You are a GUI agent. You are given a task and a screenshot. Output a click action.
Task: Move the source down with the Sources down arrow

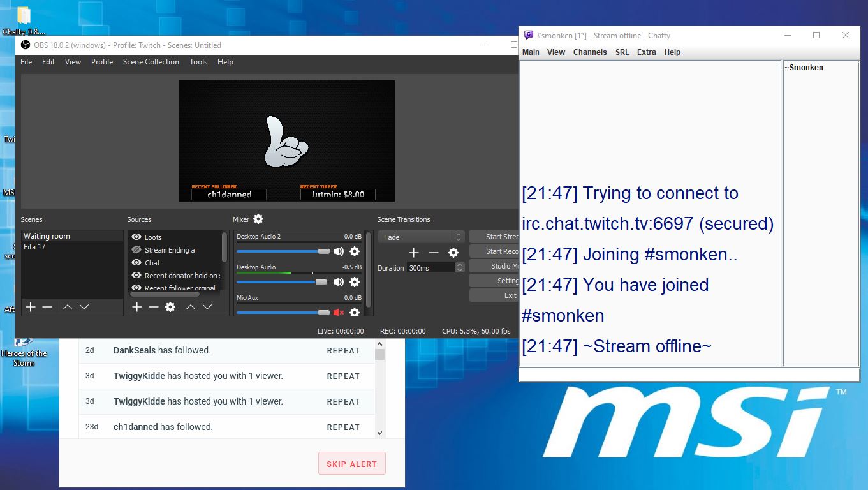coord(207,307)
